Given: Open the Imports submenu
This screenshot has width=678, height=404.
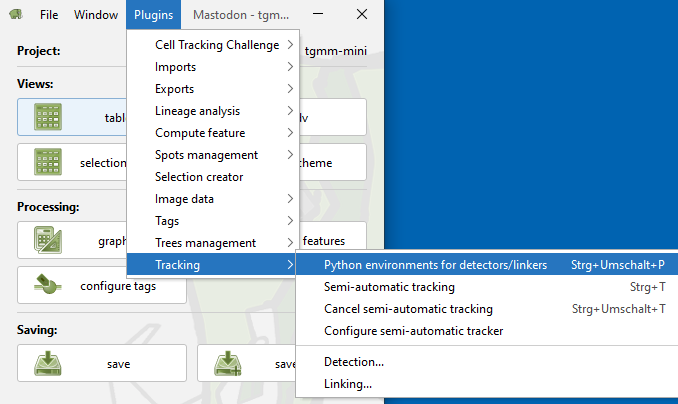Looking at the screenshot, I should [x=213, y=67].
